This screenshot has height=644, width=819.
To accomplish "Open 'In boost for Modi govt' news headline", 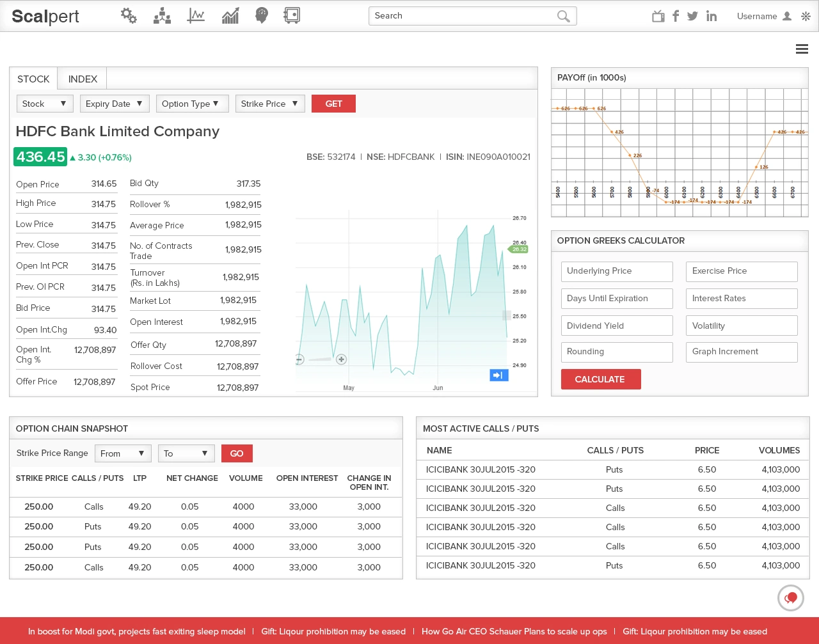I will (137, 631).
